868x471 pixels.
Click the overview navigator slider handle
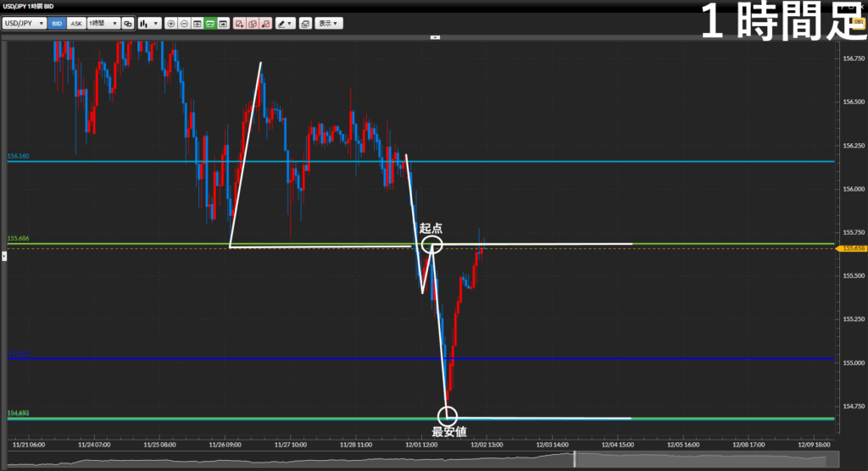(576, 459)
